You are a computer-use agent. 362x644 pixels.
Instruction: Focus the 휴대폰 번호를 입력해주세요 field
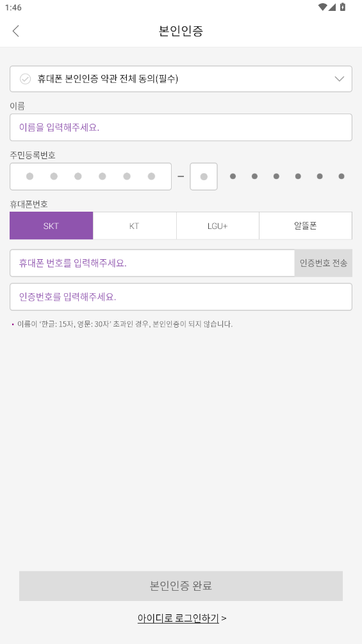coord(152,263)
